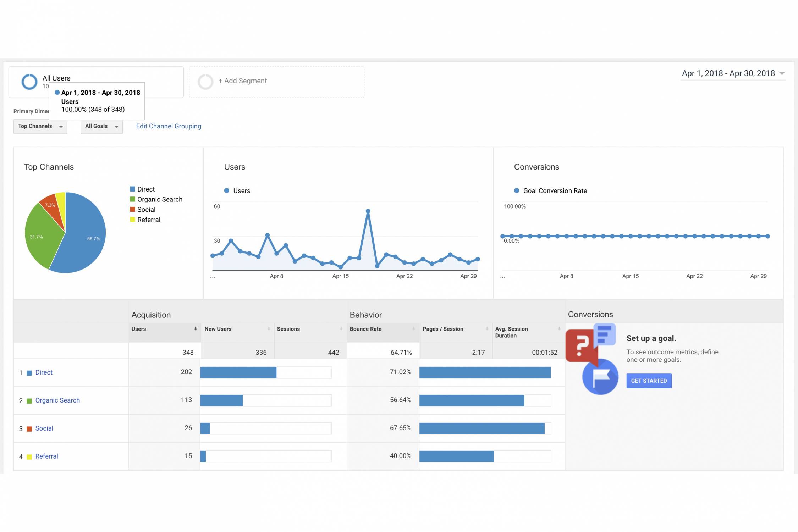Image resolution: width=798 pixels, height=532 pixels.
Task: Sort by Pages / Session column arrow
Action: click(x=487, y=329)
